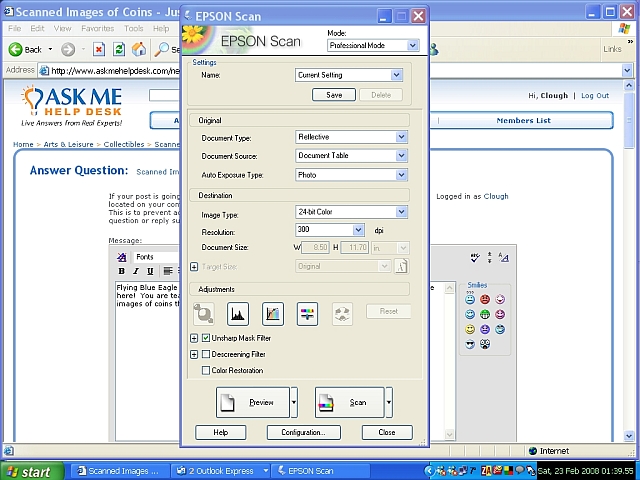
Task: Click the browser Home icon
Action: (139, 49)
